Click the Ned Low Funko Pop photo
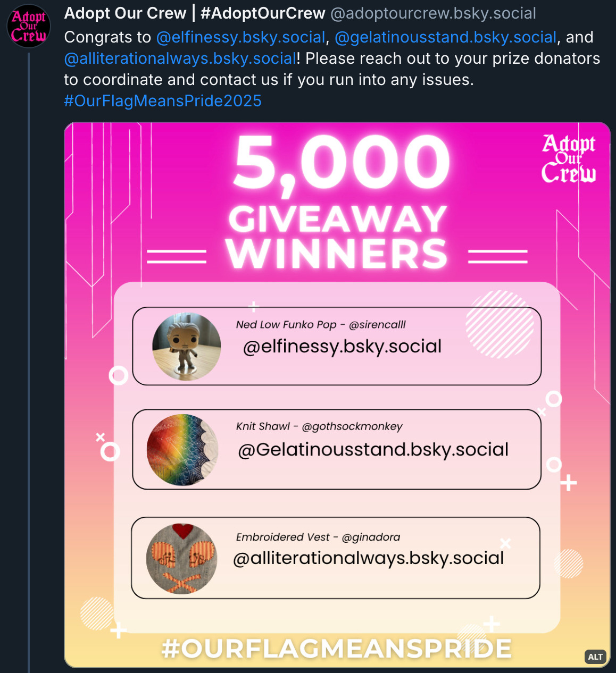The width and height of the screenshot is (616, 673). 186,347
